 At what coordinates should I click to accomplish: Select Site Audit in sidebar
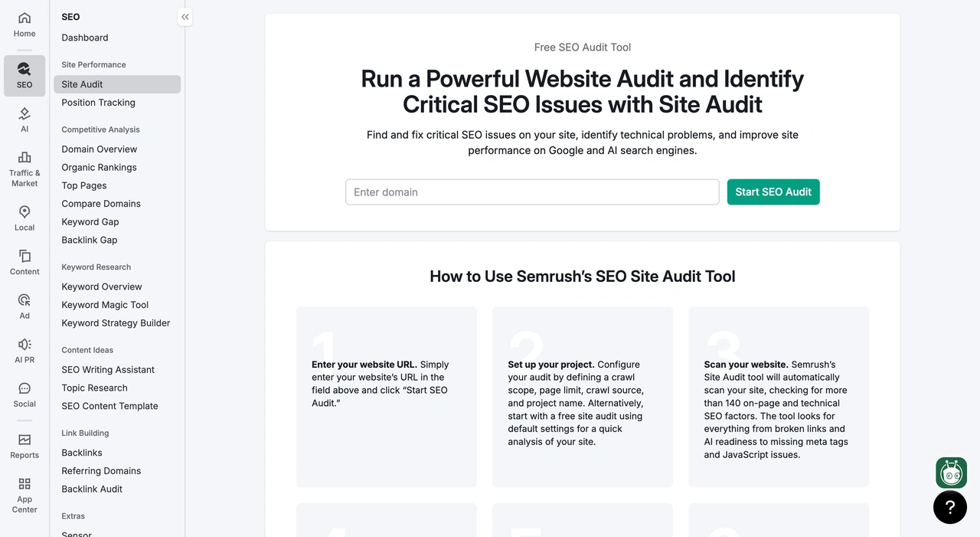point(117,84)
